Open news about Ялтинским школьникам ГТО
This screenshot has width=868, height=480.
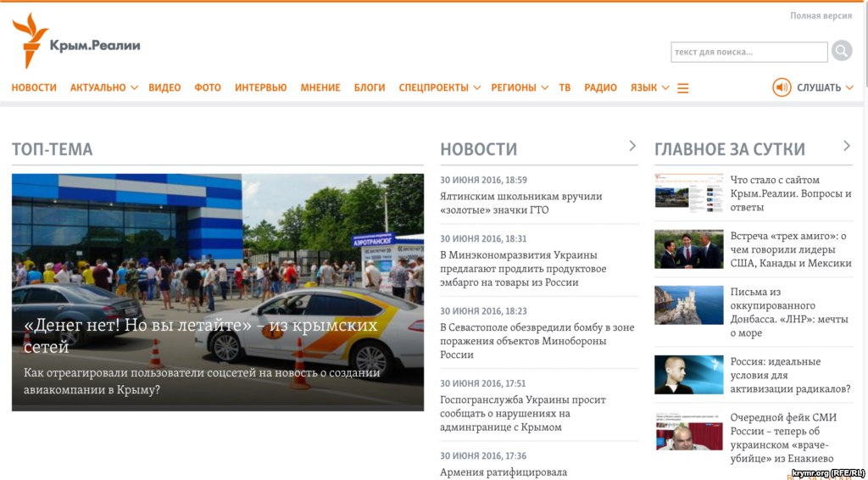point(521,204)
